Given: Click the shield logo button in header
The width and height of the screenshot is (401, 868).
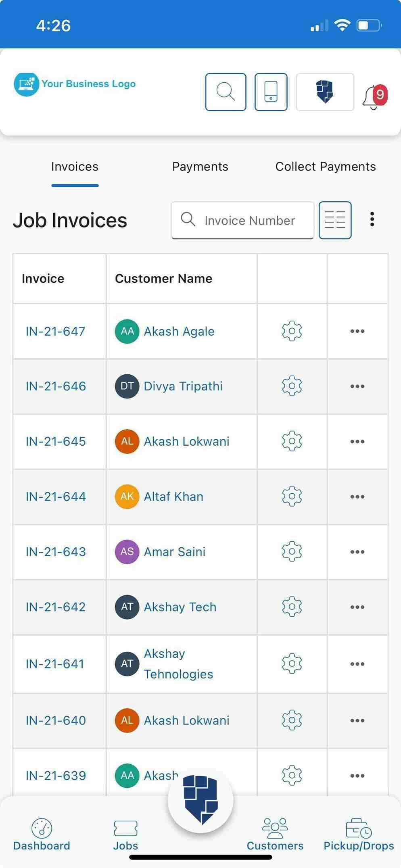Looking at the screenshot, I should click(325, 92).
